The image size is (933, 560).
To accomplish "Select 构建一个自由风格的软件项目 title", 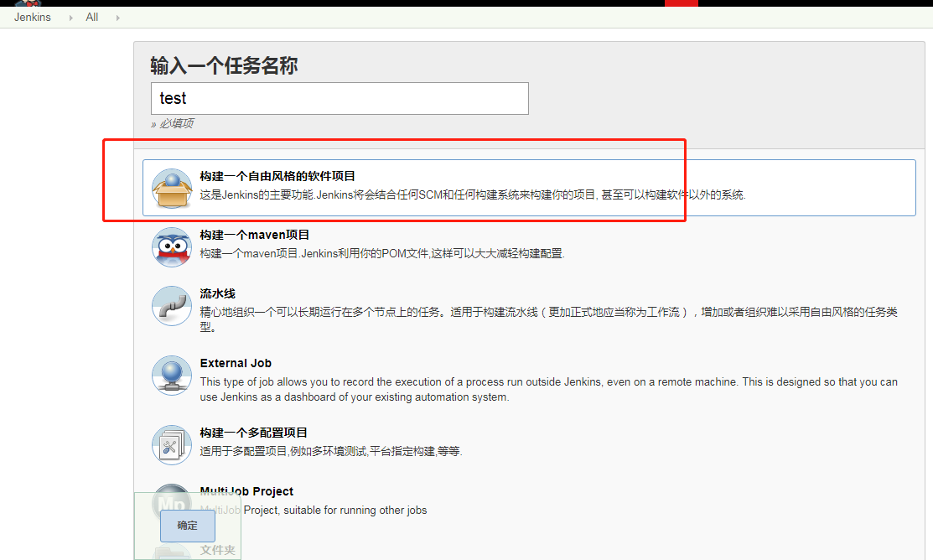I will pyautogui.click(x=277, y=176).
